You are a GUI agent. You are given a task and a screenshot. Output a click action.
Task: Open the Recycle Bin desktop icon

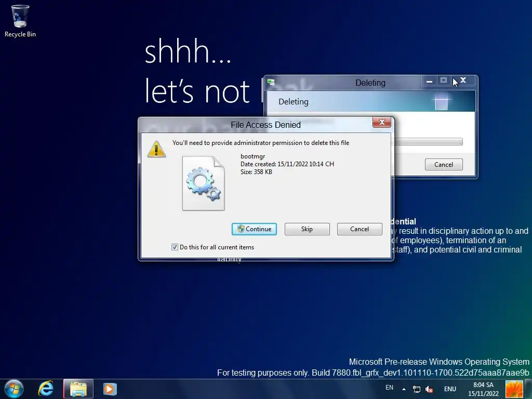(20, 21)
